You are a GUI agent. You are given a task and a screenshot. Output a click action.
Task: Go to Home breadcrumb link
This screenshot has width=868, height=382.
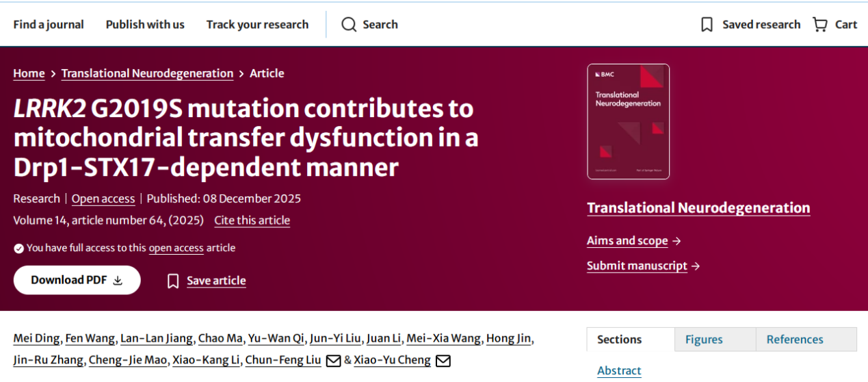(29, 73)
